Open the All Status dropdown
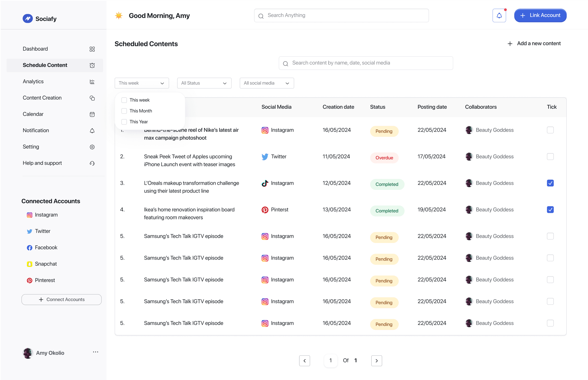 [204, 83]
